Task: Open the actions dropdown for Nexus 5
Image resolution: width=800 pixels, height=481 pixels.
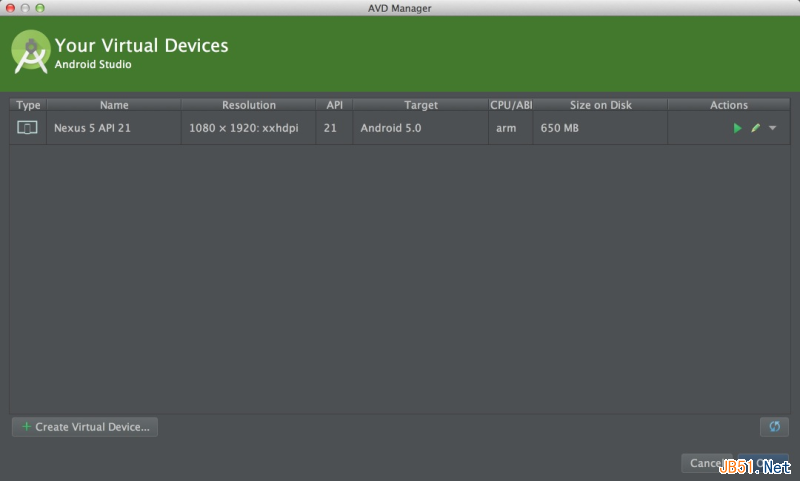Action: click(x=772, y=128)
